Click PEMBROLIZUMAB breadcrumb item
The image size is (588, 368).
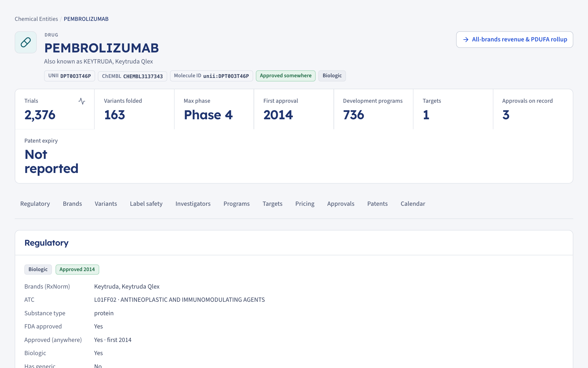coord(86,19)
